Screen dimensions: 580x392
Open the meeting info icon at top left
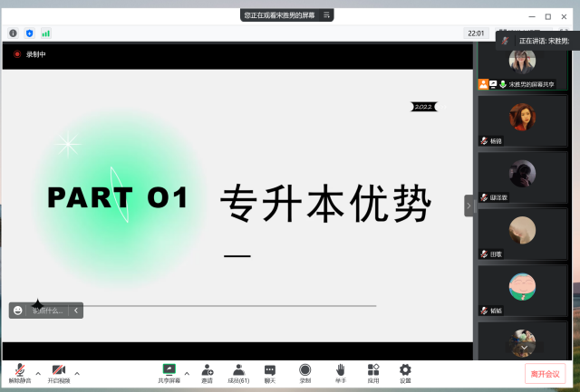[14, 33]
